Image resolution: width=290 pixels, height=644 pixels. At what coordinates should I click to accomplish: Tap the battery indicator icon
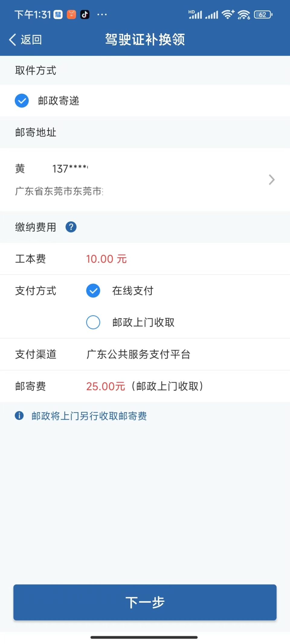coord(263,14)
